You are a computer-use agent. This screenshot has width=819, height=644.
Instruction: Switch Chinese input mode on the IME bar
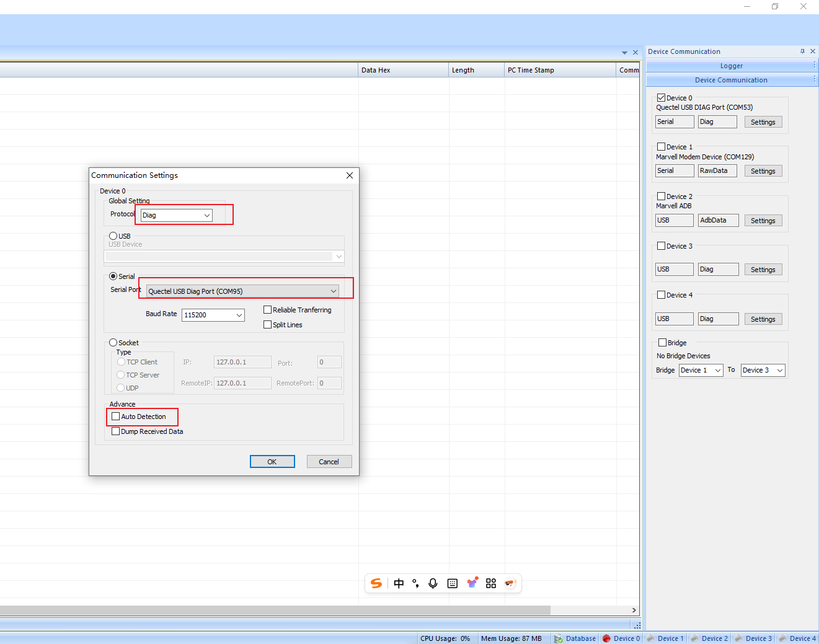click(x=399, y=583)
